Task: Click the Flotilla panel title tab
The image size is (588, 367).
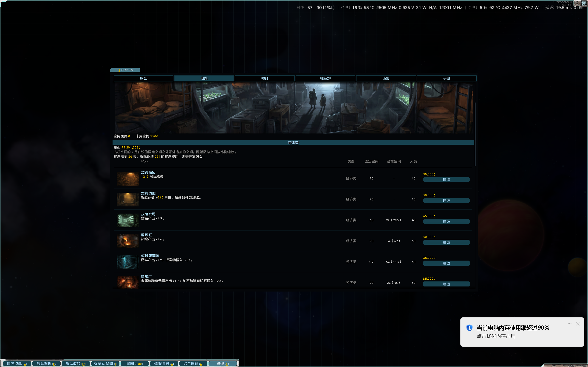Action: point(125,70)
